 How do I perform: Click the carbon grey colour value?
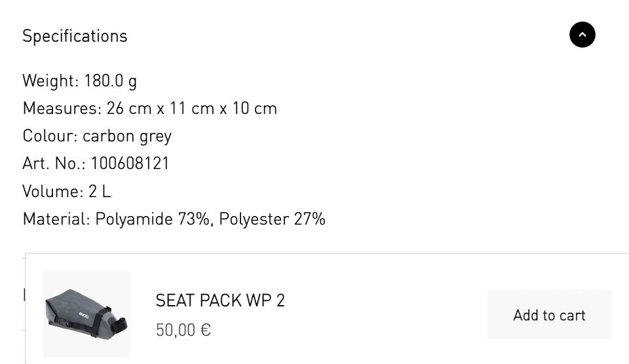[126, 136]
